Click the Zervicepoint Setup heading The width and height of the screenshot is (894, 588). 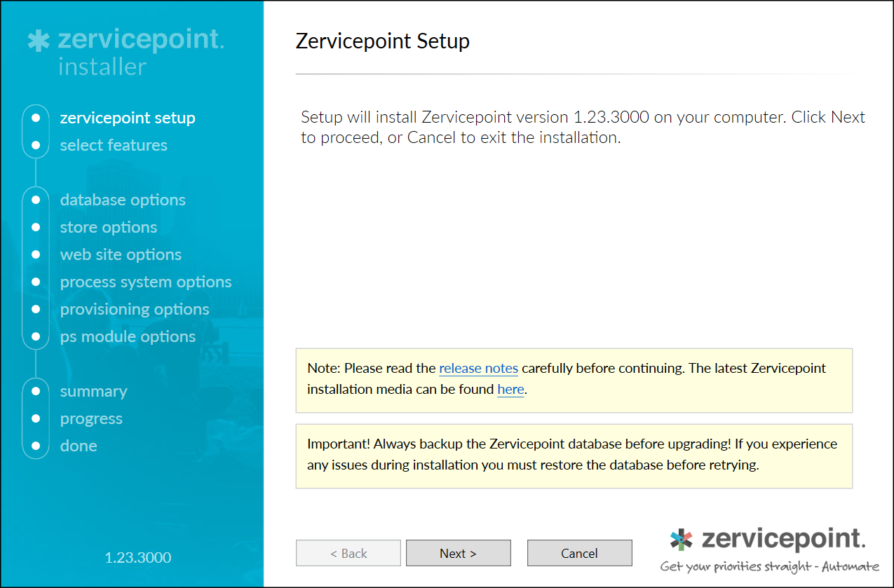(x=383, y=41)
